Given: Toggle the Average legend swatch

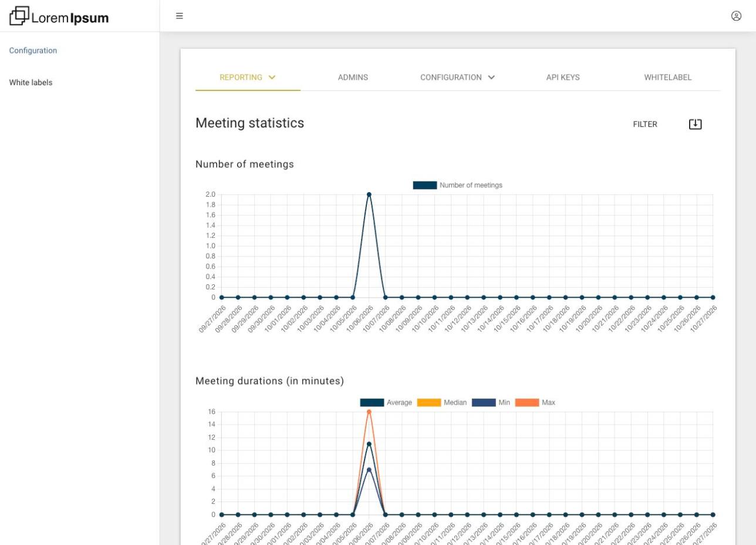Looking at the screenshot, I should [x=372, y=402].
